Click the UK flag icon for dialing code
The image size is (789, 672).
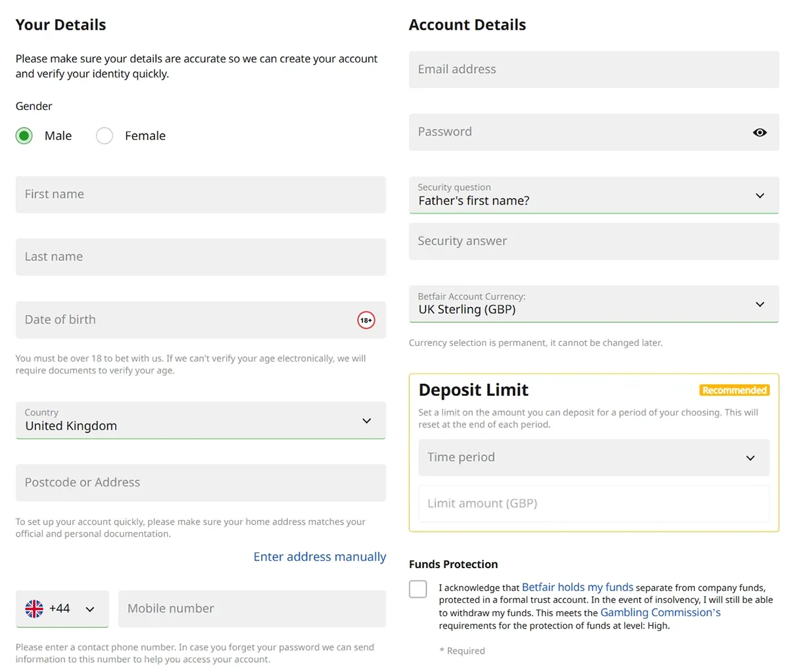pyautogui.click(x=35, y=608)
